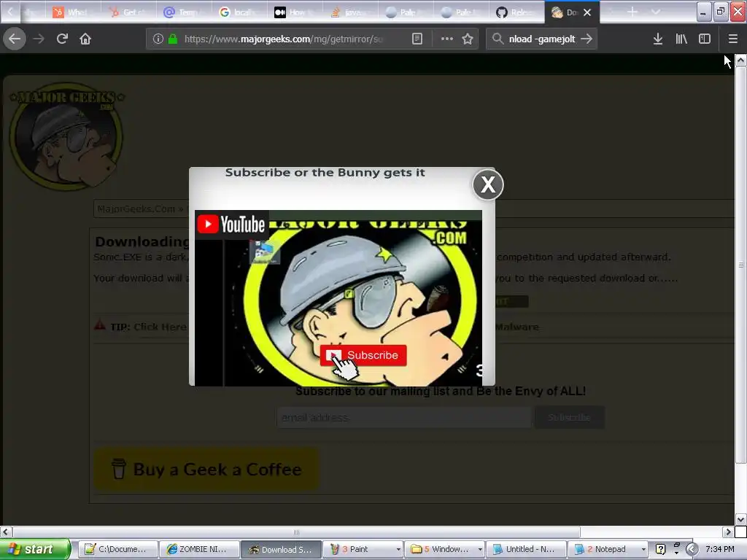Open the 'ZOMBIE NI...' Internet Explorer taskbar item
747x560 pixels.
click(198, 549)
